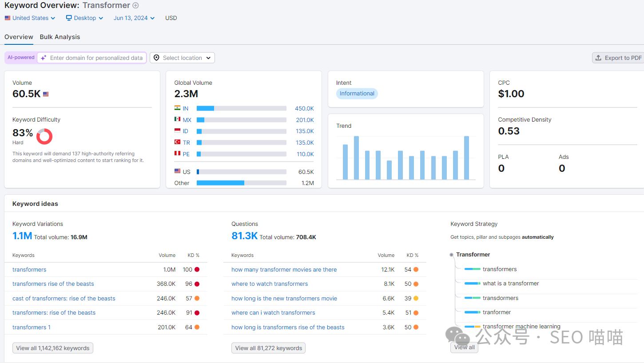The width and height of the screenshot is (644, 363).
Task: Click the Indonesia flag in Global Volume
Action: pyautogui.click(x=177, y=131)
